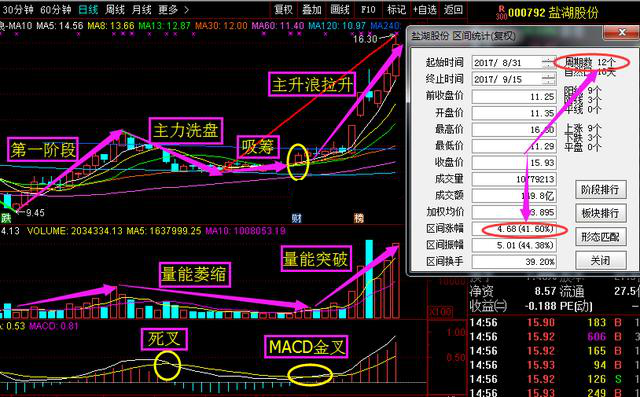
Task: Click the 财 marker icon on chart
Action: [297, 218]
